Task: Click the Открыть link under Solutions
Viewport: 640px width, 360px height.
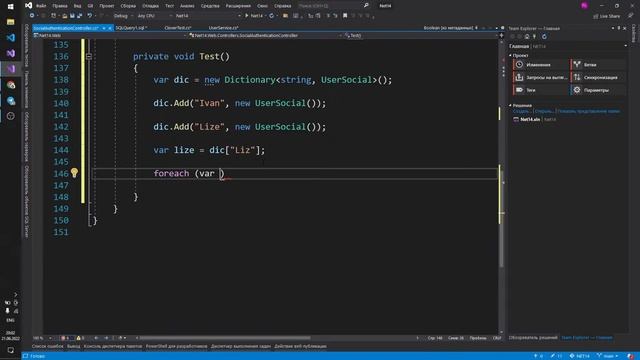Action: (x=544, y=111)
